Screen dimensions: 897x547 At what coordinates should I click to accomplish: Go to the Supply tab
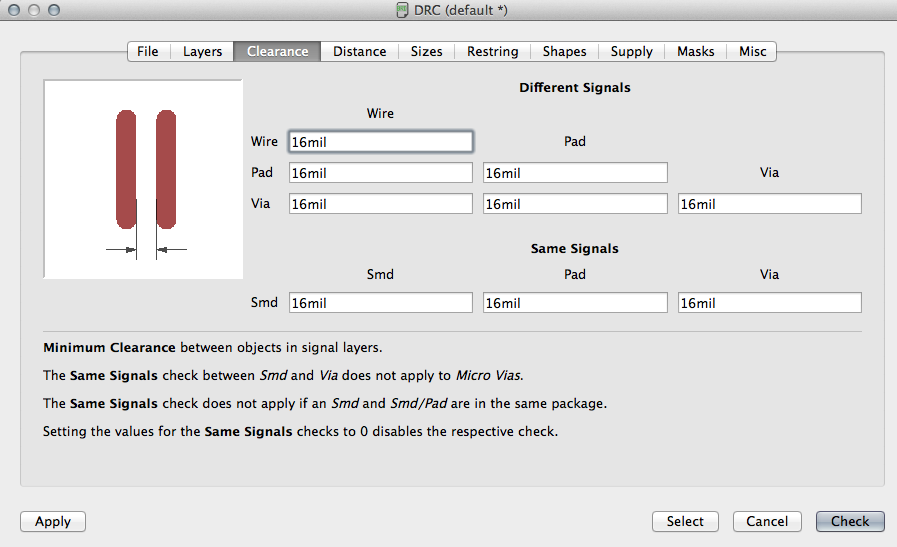[x=632, y=51]
